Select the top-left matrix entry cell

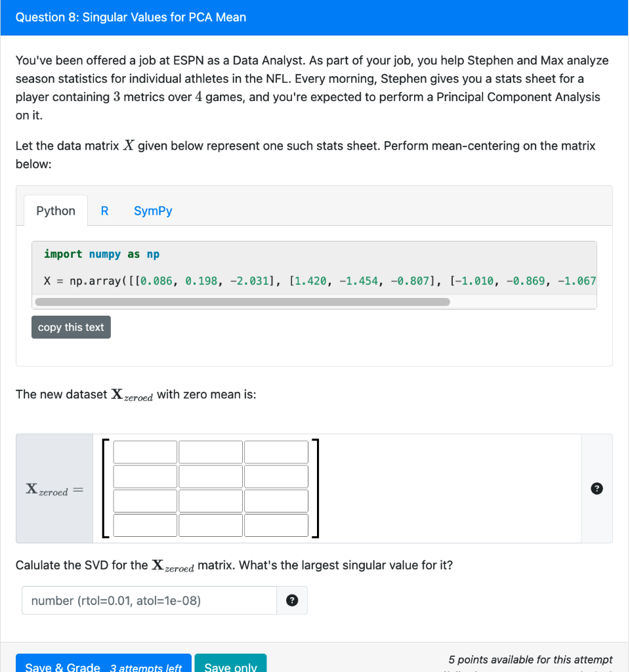click(144, 451)
